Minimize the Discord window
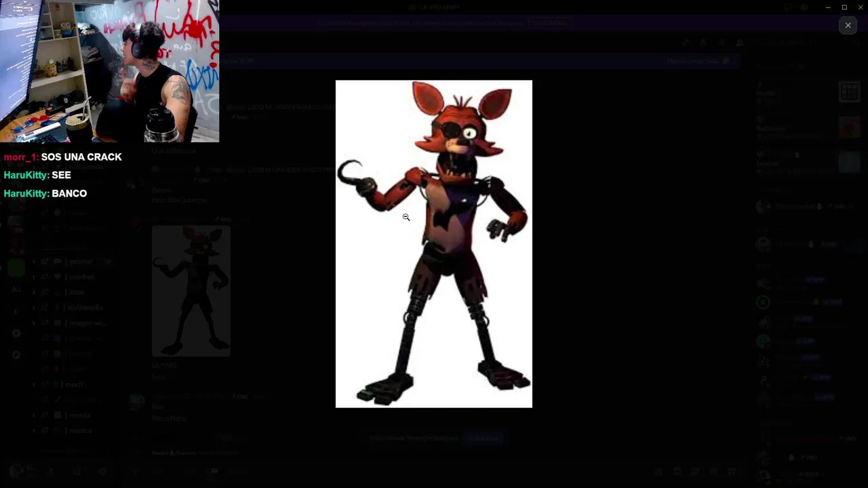 pyautogui.click(x=828, y=7)
